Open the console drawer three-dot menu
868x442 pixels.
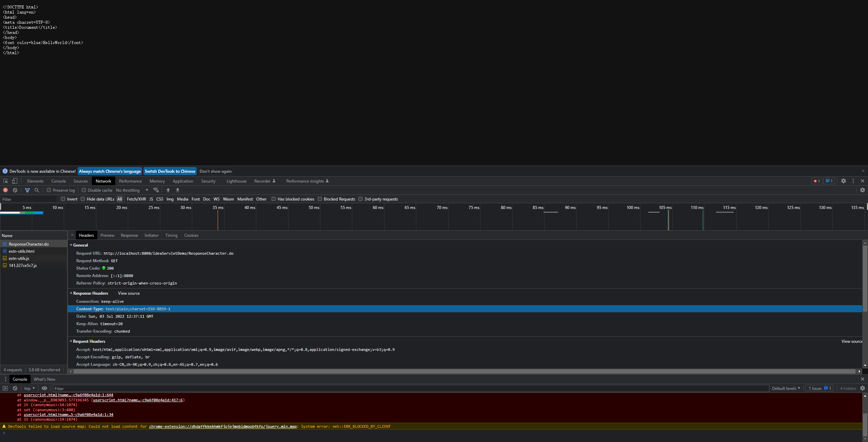pos(5,379)
